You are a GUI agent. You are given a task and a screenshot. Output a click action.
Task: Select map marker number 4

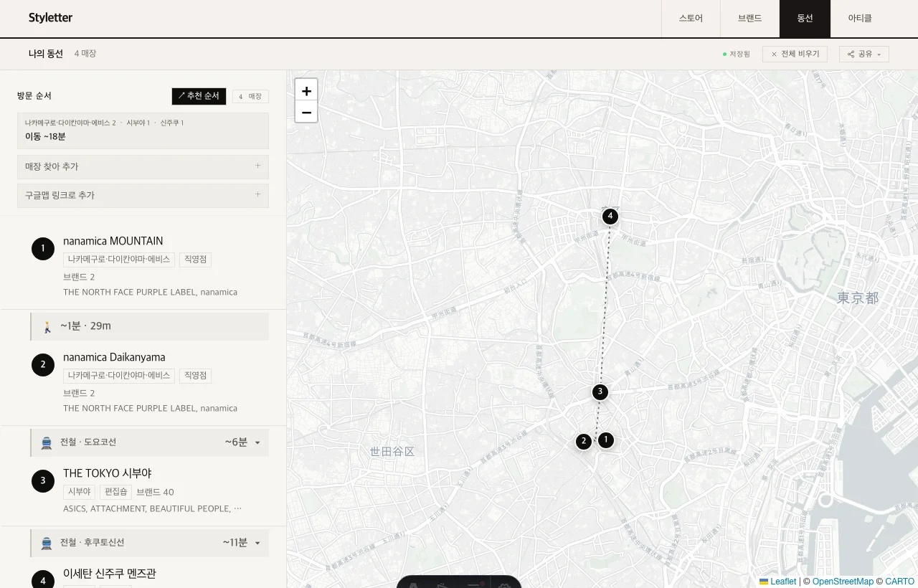(610, 216)
